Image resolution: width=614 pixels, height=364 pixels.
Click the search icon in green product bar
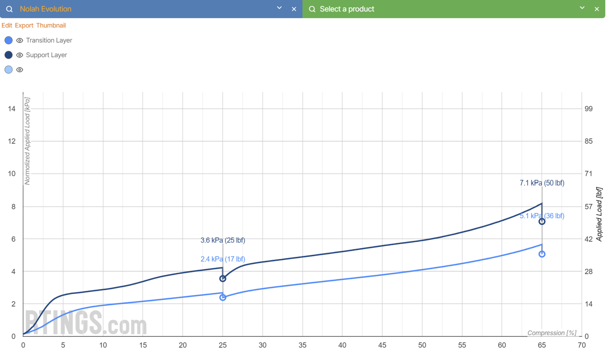pos(312,9)
